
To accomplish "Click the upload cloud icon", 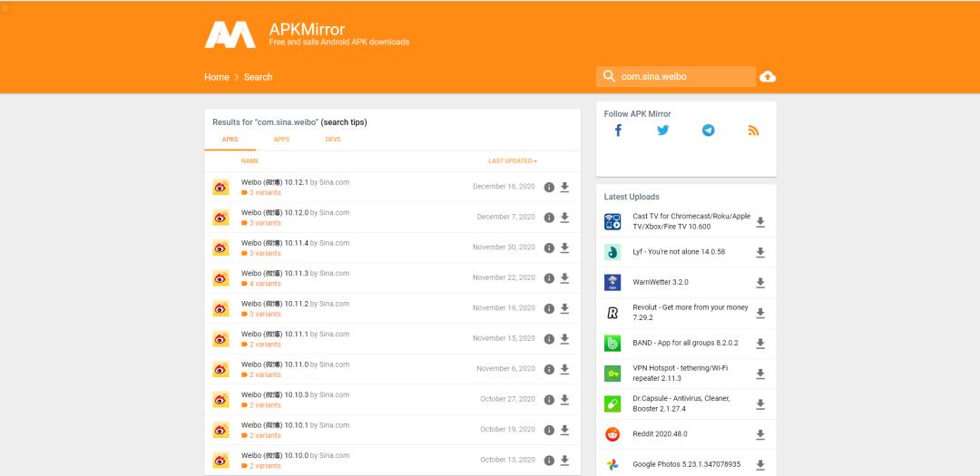I will click(768, 77).
